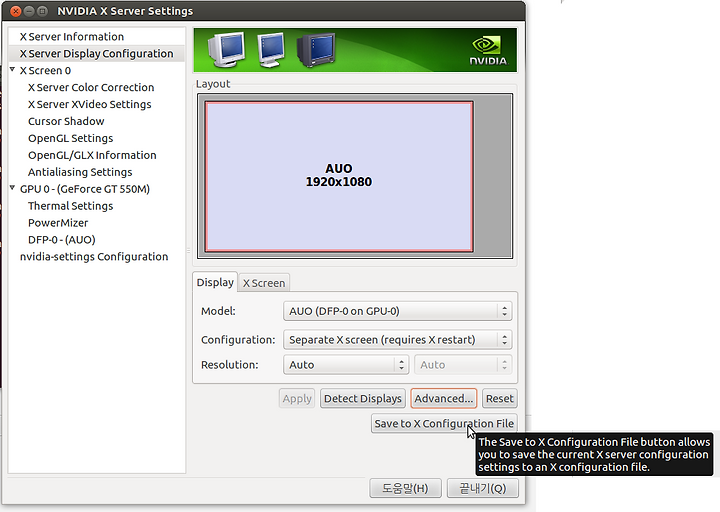Open PowerMizer page
Image resolution: width=720 pixels, height=512 pixels.
pos(58,223)
